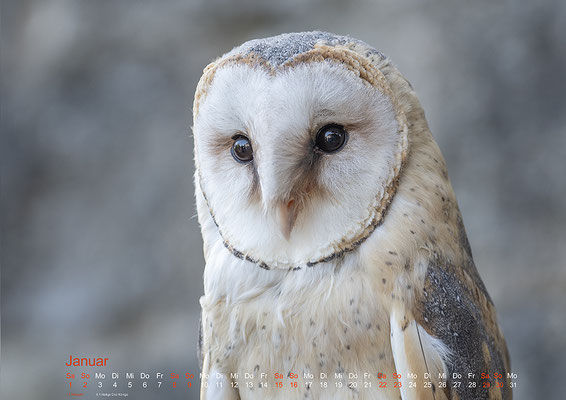Select date 5 in the calendar strip
This screenshot has width=566, height=400.
(x=130, y=385)
